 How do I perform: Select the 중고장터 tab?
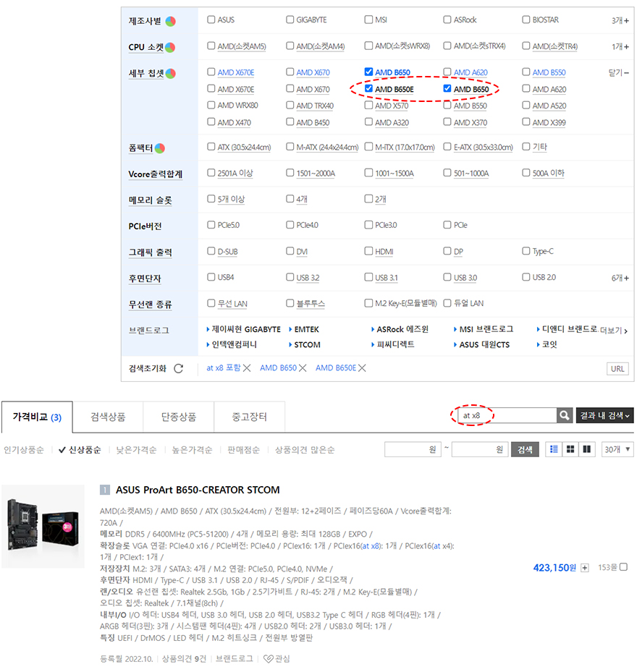pyautogui.click(x=249, y=417)
